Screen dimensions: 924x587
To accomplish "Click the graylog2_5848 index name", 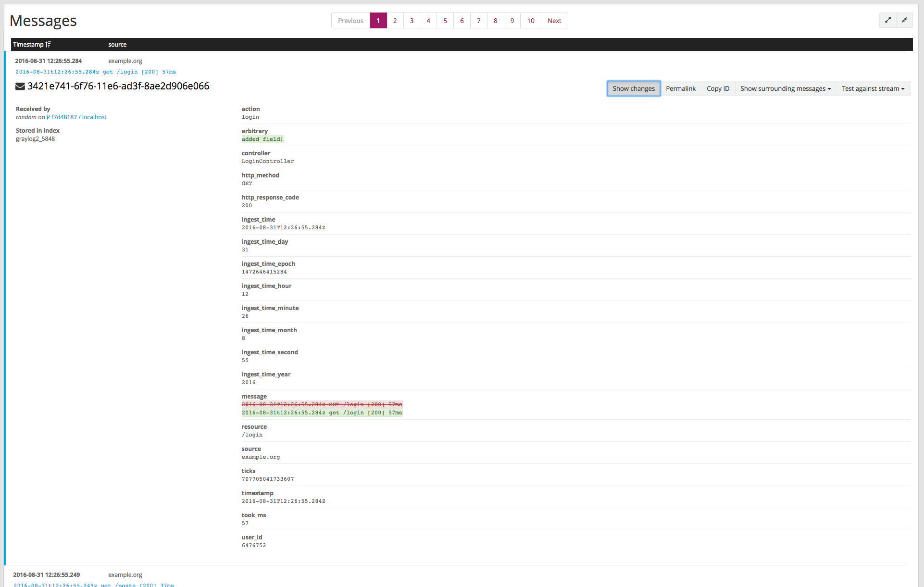I will 35,139.
